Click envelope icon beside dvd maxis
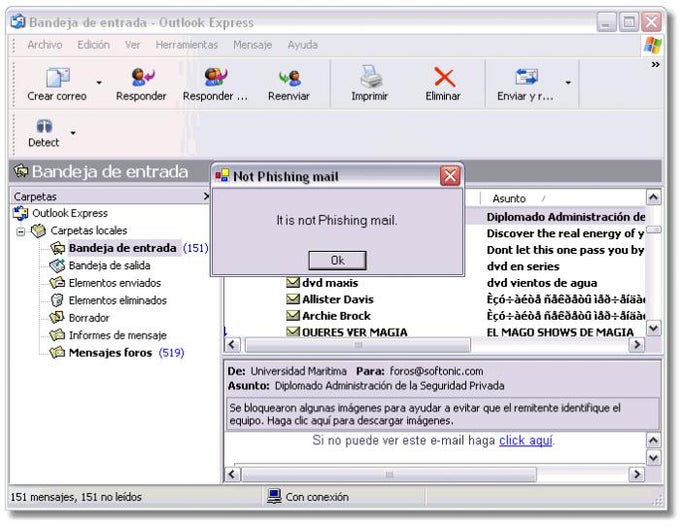The image size is (680, 527). click(293, 282)
